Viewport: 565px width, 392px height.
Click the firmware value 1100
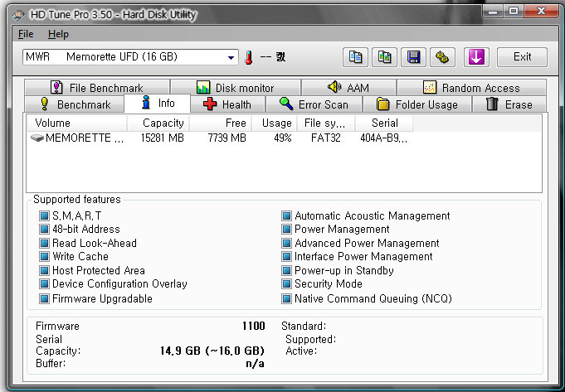pyautogui.click(x=253, y=327)
